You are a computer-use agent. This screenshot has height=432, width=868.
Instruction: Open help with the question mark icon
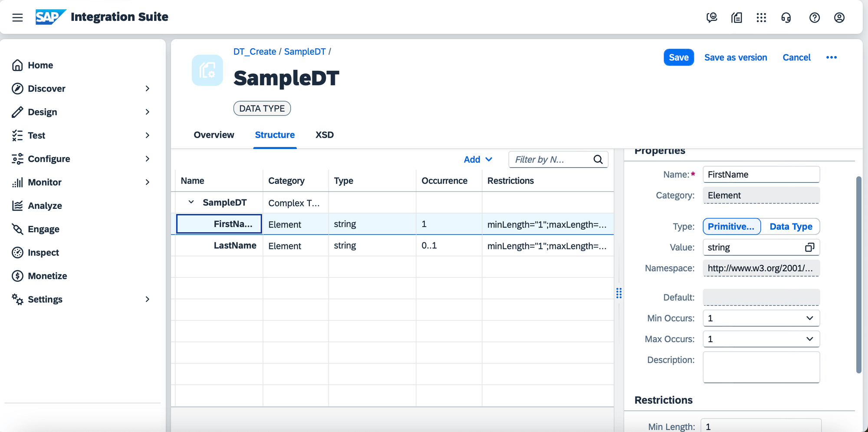815,18
